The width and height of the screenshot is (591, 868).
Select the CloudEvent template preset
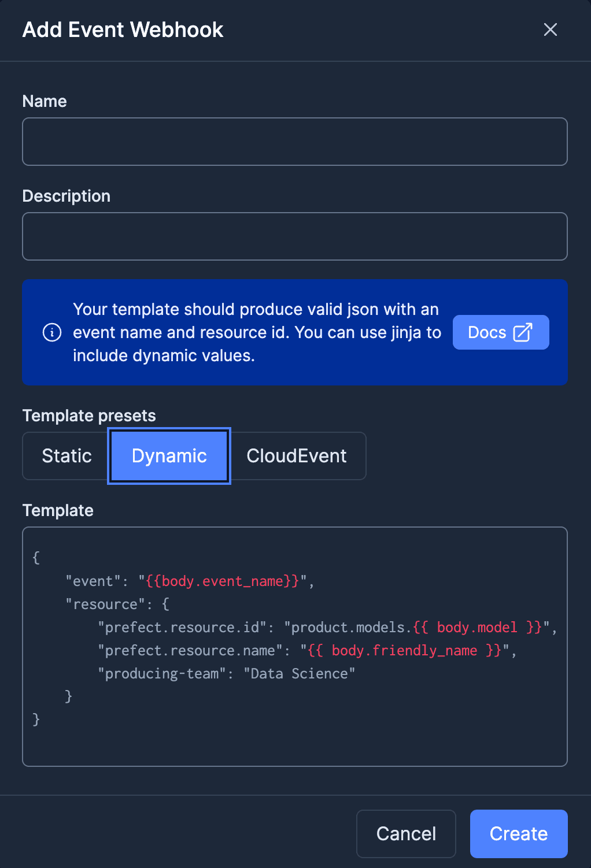pyautogui.click(x=297, y=456)
